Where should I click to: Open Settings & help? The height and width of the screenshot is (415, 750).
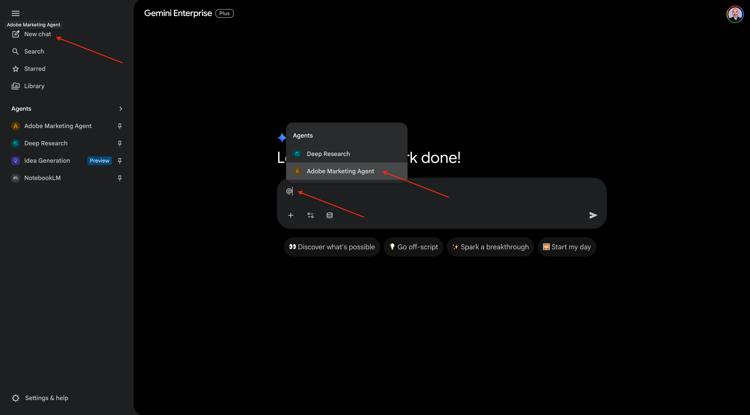[x=46, y=398]
